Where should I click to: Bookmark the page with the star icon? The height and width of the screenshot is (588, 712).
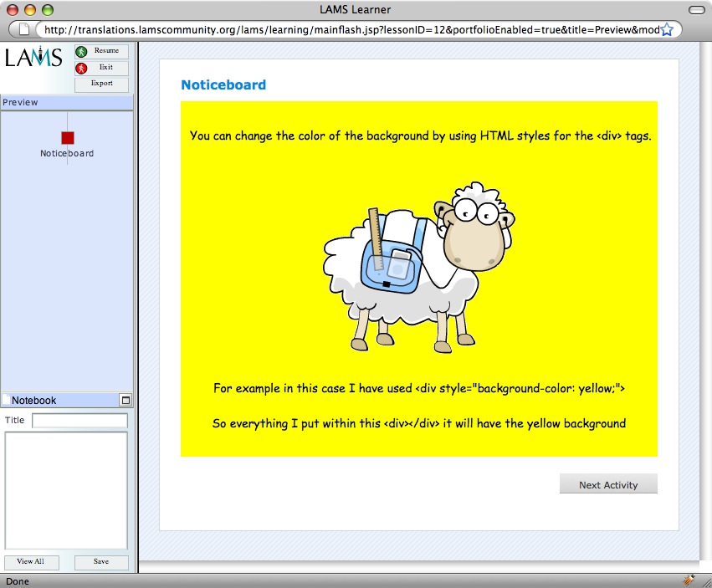(x=667, y=30)
